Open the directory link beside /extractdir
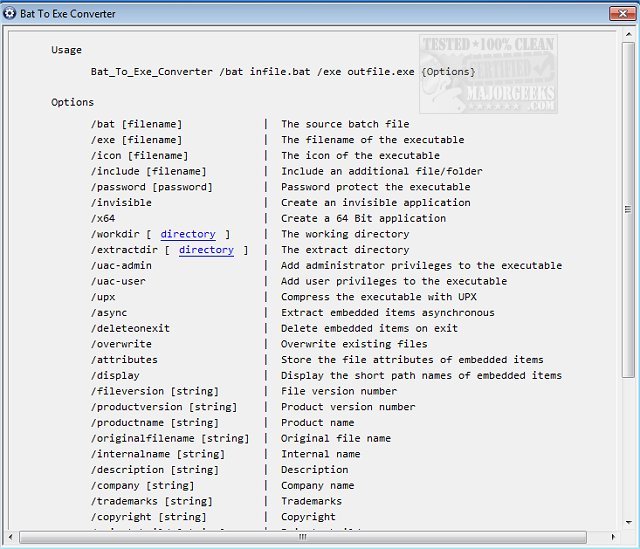Image resolution: width=640 pixels, height=549 pixels. [207, 250]
